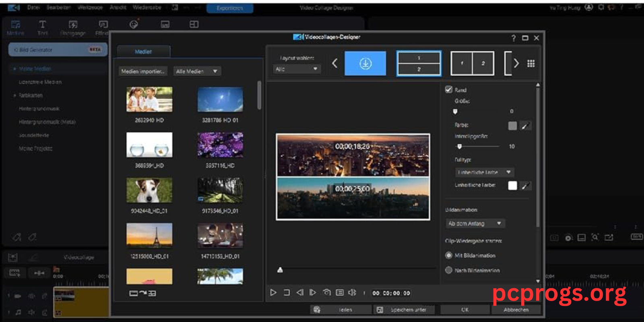The image size is (644, 322).
Task: Select the 12515060_HD_01 Eiffel Tower thumbnail
Action: (x=149, y=235)
